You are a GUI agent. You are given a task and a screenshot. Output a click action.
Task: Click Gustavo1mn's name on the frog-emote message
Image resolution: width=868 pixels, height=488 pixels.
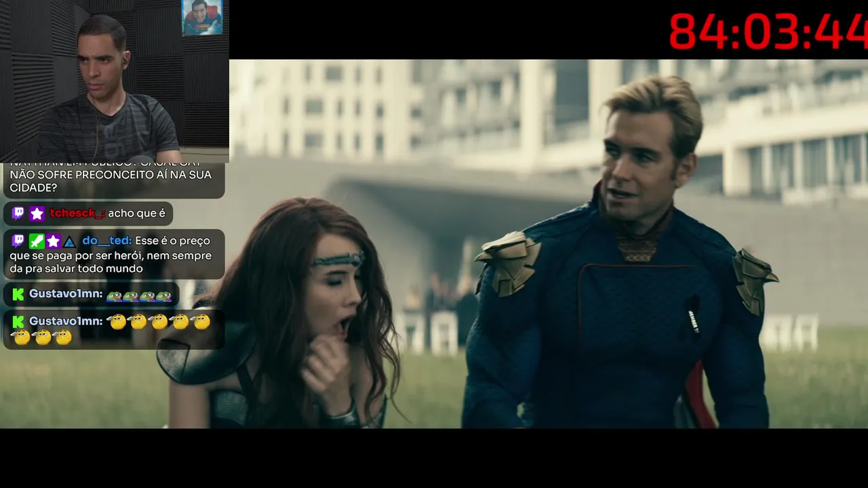point(66,294)
